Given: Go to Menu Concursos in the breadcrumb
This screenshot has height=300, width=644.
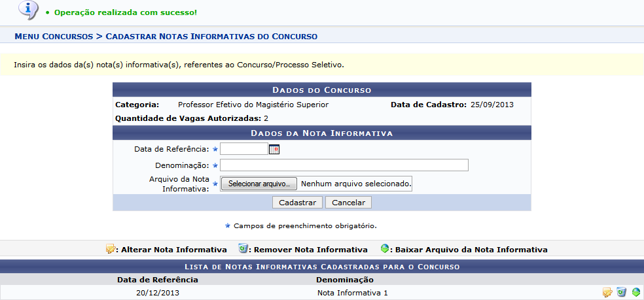Looking at the screenshot, I should 53,36.
